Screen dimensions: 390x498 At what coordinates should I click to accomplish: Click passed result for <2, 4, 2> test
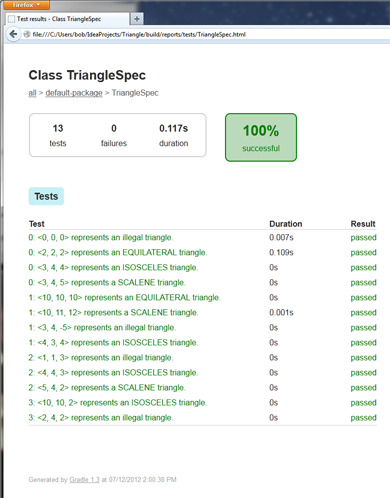(x=363, y=418)
